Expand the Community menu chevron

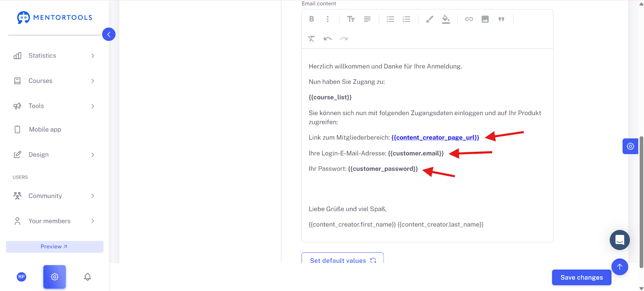pos(93,196)
